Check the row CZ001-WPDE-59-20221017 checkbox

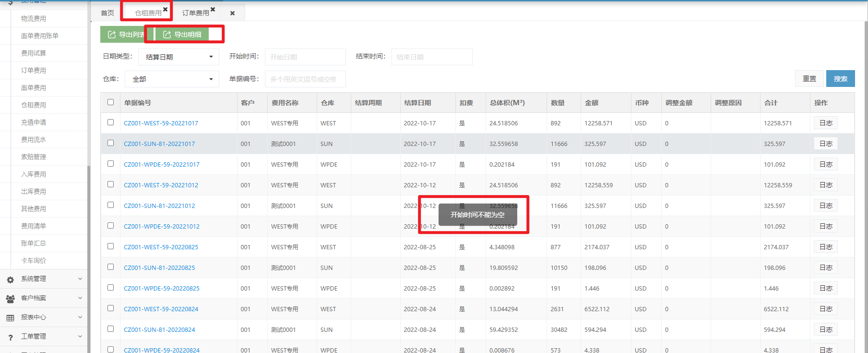(x=111, y=164)
